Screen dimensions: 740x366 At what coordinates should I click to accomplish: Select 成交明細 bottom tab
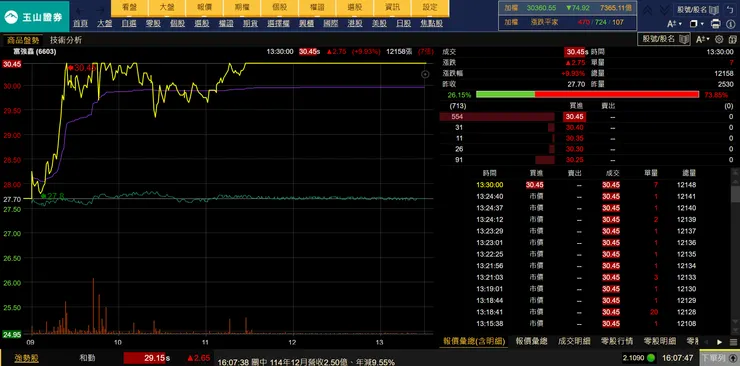[574, 341]
